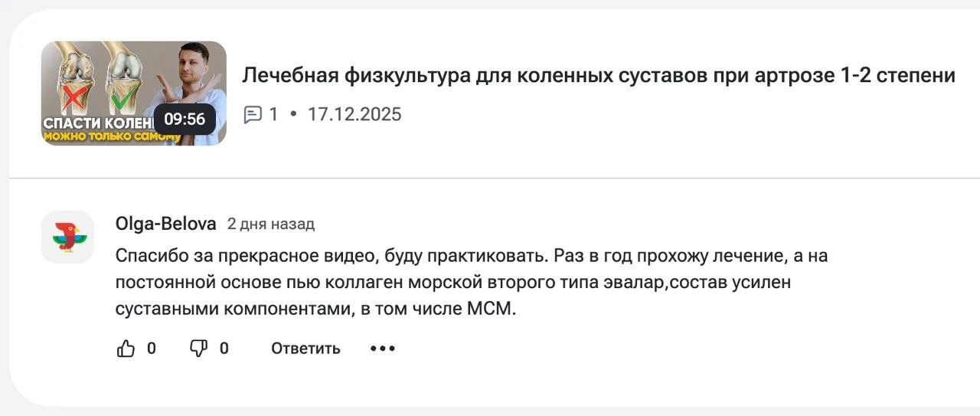Click the "2 дня назад" comment timestamp
Screen dimensions: 980x416
[x=271, y=224]
